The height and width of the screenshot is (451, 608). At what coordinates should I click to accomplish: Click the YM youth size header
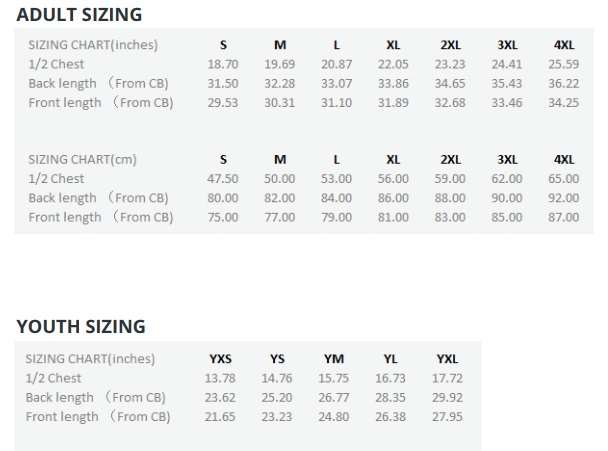point(334,359)
